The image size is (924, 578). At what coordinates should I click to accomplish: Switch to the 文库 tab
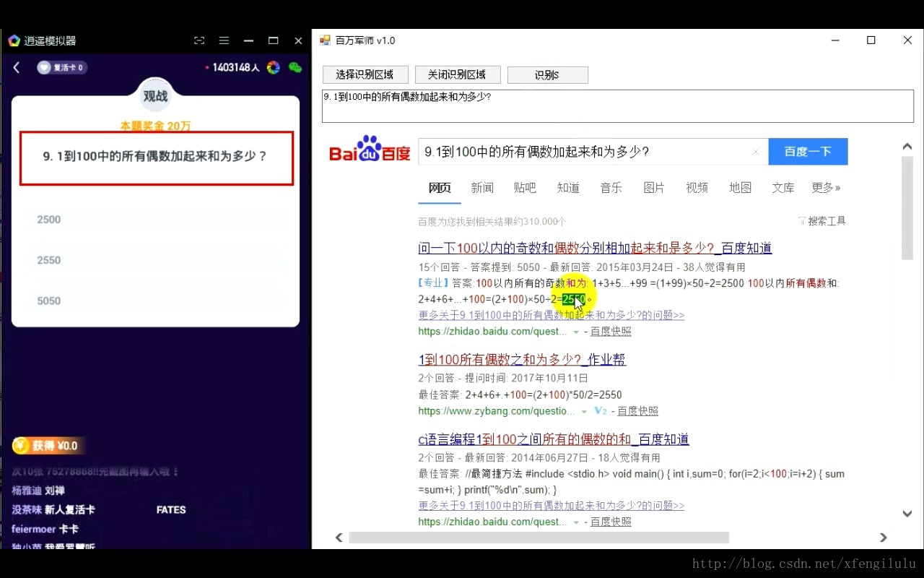point(783,188)
